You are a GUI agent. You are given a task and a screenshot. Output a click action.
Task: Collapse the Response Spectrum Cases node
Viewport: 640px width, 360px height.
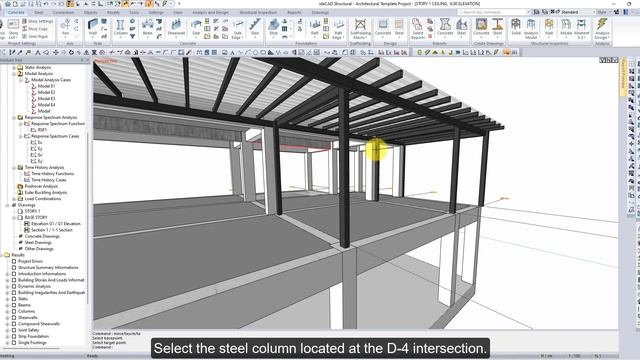pyautogui.click(x=20, y=136)
